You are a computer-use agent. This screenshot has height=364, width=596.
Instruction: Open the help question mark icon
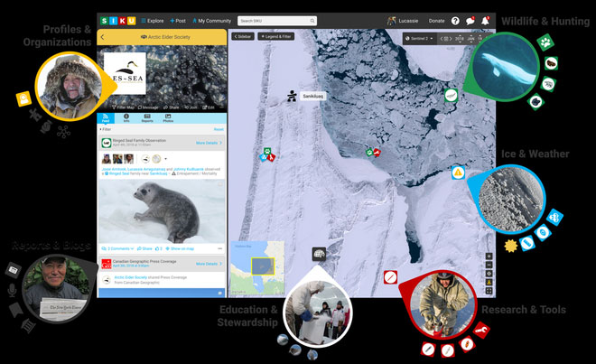point(455,21)
